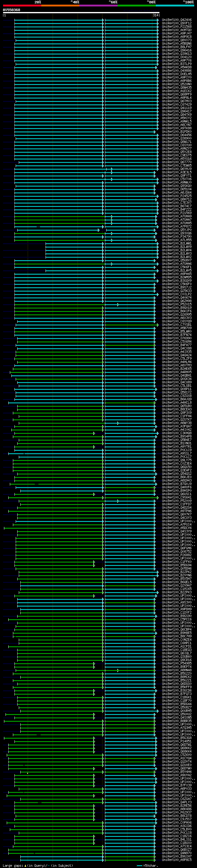Click the UniRef100_Q25633 entry
This screenshot has width=197, height=868.
tap(177, 291)
